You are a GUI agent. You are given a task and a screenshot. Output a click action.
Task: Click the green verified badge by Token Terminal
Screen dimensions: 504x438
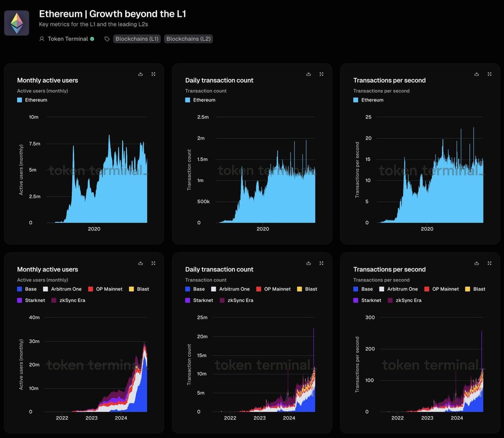click(x=92, y=39)
